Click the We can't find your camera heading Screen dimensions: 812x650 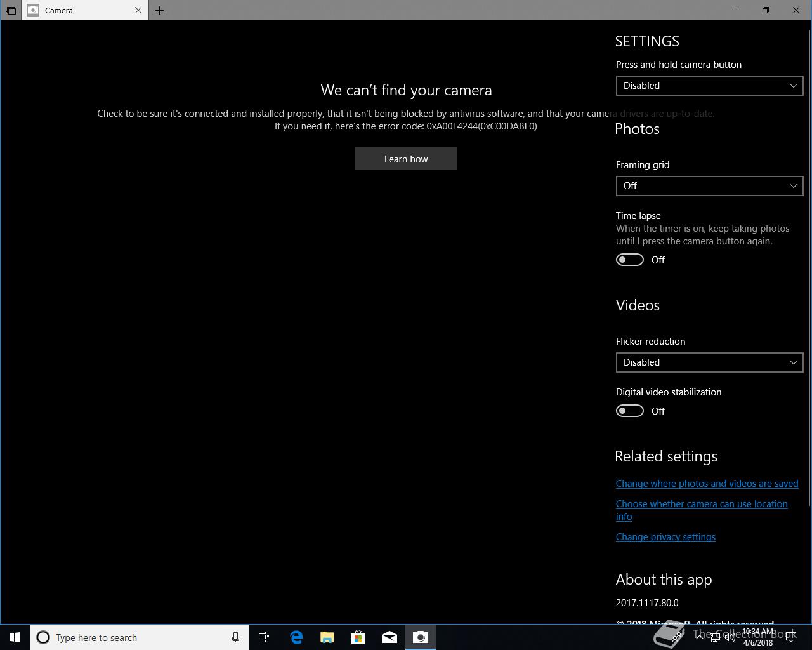pos(406,90)
